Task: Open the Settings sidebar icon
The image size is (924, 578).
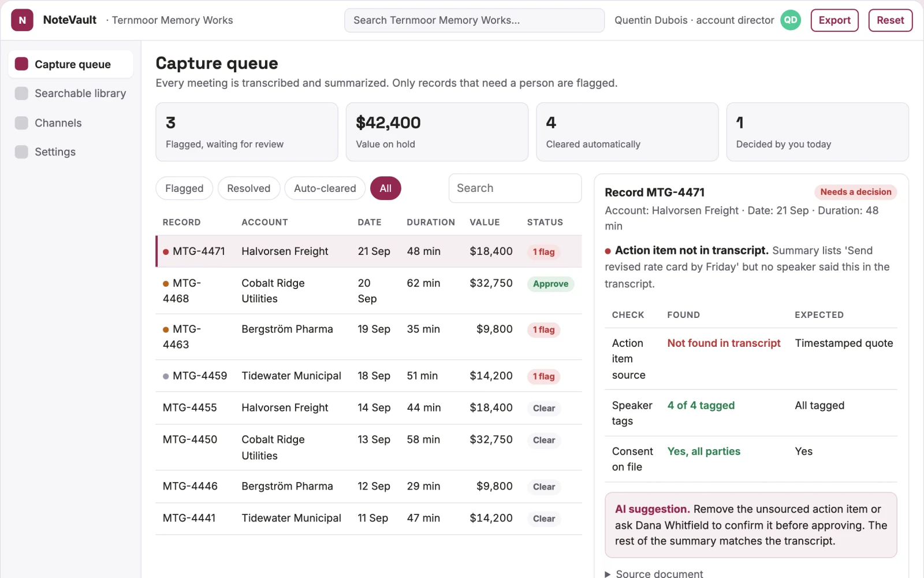Action: click(21, 151)
